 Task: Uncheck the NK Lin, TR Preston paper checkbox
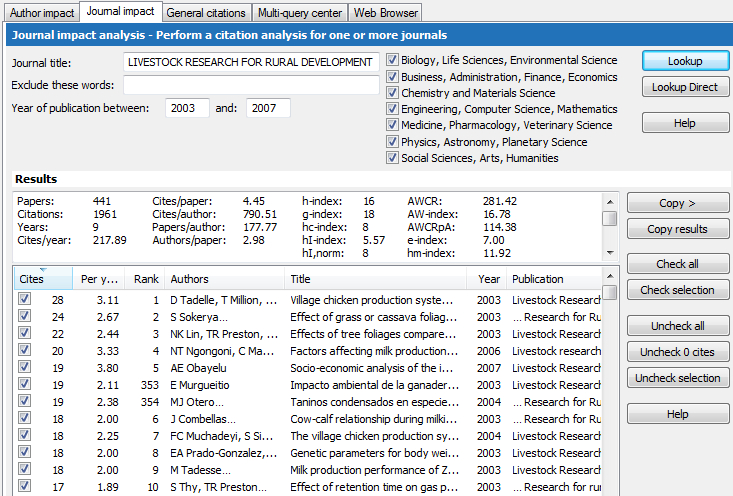tap(24, 333)
